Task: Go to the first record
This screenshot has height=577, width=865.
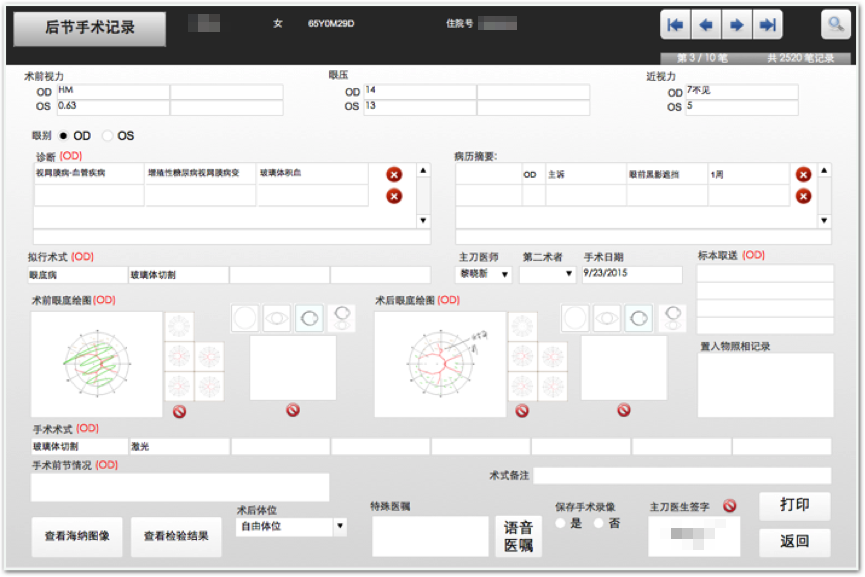Action: [677, 25]
